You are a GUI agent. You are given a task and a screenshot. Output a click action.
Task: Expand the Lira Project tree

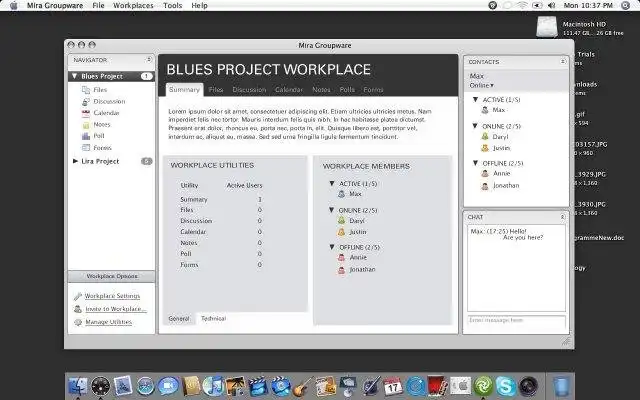click(75, 161)
